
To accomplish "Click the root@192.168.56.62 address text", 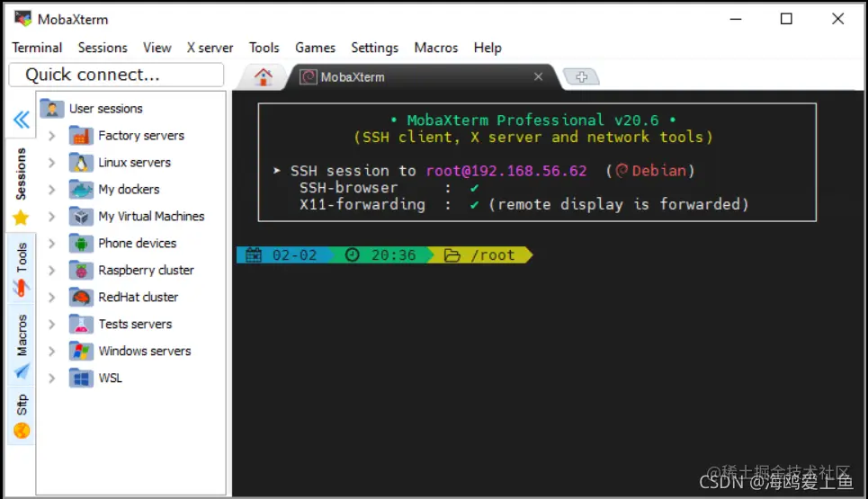I will [506, 171].
